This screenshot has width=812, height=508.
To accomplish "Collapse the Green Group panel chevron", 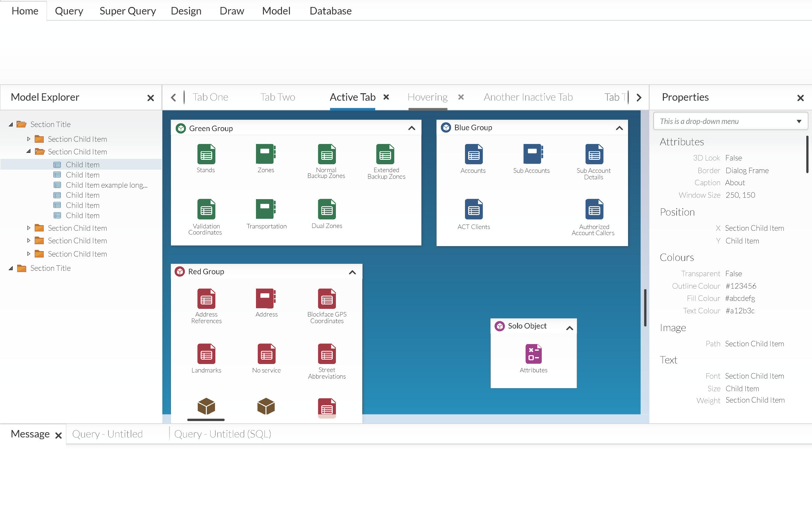I will (412, 128).
